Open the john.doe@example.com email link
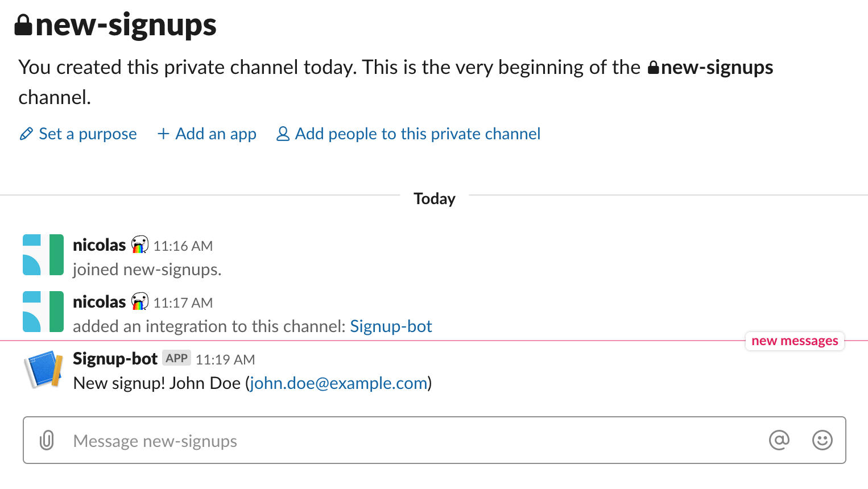This screenshot has height=489, width=868. click(338, 383)
